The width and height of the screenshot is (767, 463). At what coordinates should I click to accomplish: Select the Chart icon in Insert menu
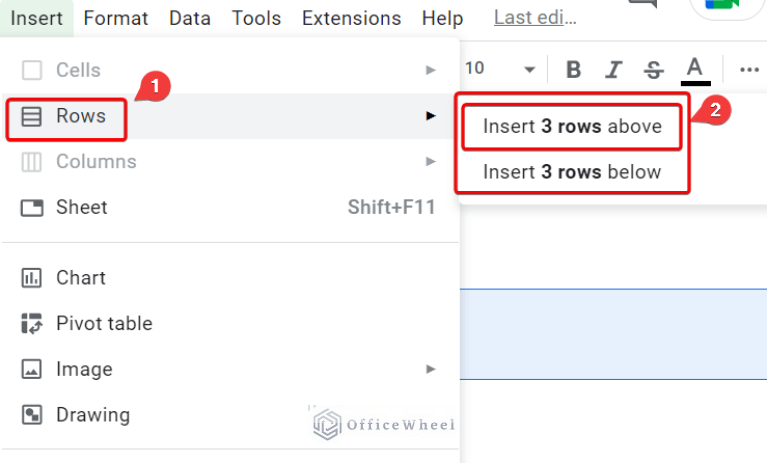32,278
